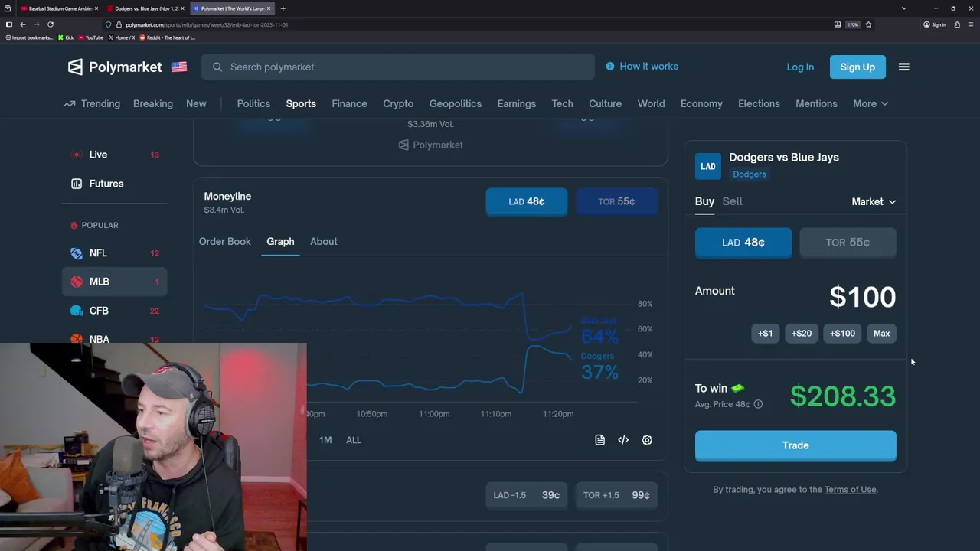Image resolution: width=980 pixels, height=551 pixels.
Task: Click the Sign Up button
Action: [857, 67]
